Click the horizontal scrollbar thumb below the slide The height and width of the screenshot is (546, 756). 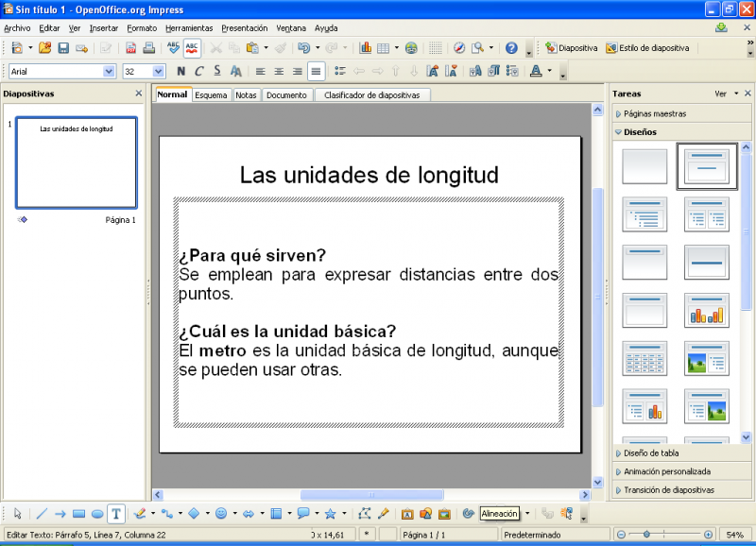tap(371, 495)
